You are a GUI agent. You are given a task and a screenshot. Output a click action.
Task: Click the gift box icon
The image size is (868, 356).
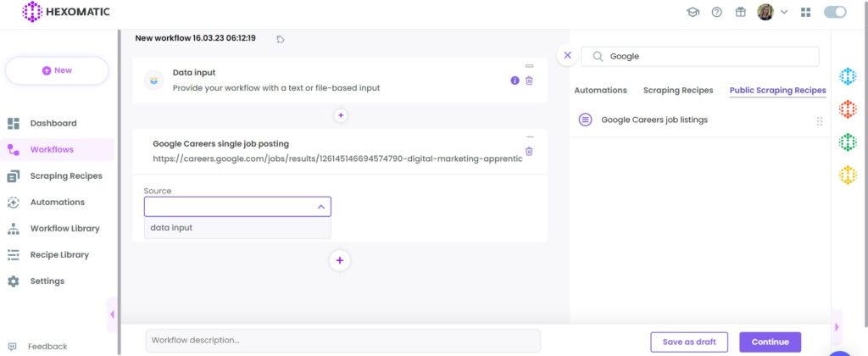741,12
